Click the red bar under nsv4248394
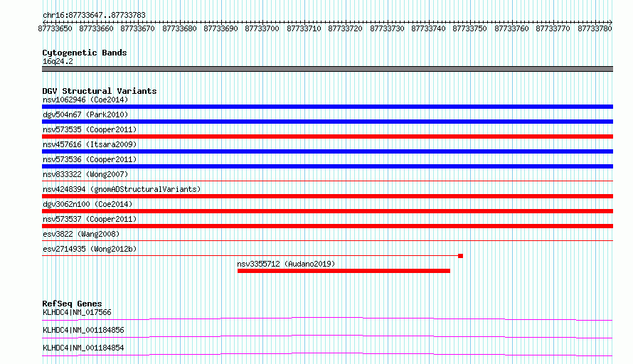The width and height of the screenshot is (633, 364). 327,196
